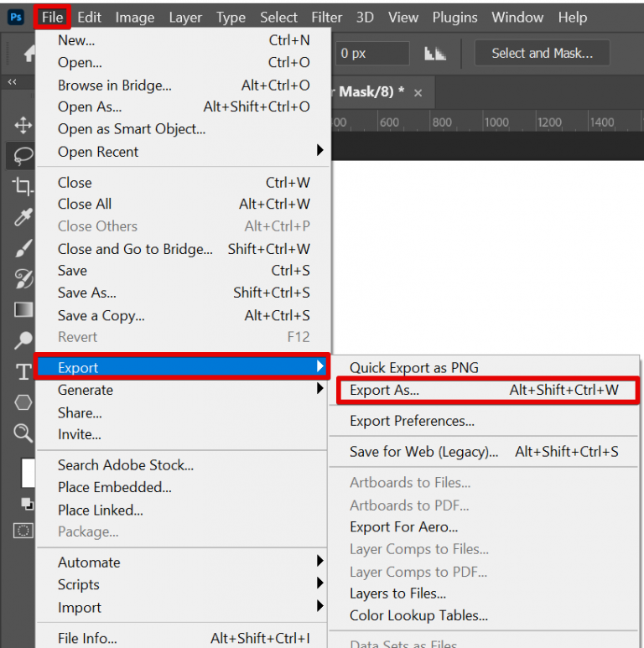Open the View menu

pos(403,18)
